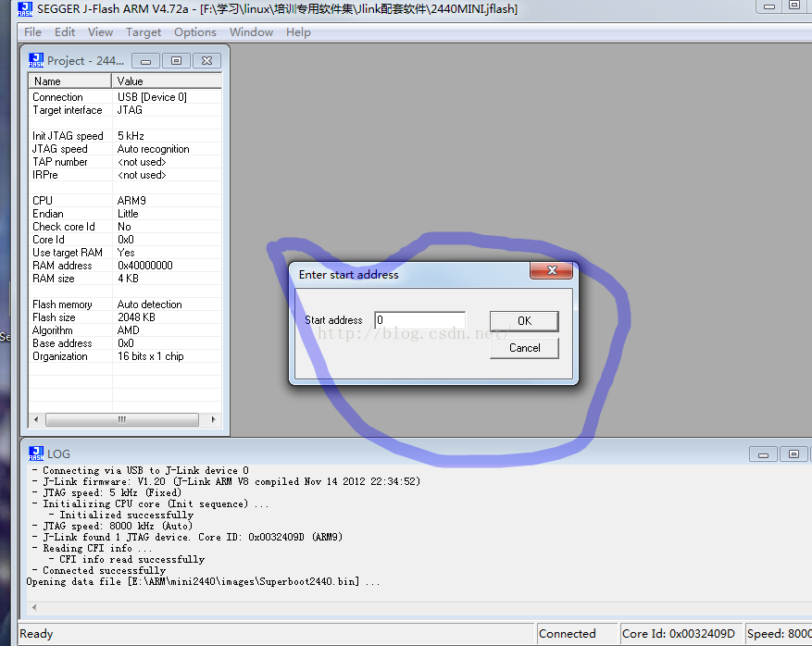Maximize the LOG panel
The image size is (812, 646).
tap(793, 454)
